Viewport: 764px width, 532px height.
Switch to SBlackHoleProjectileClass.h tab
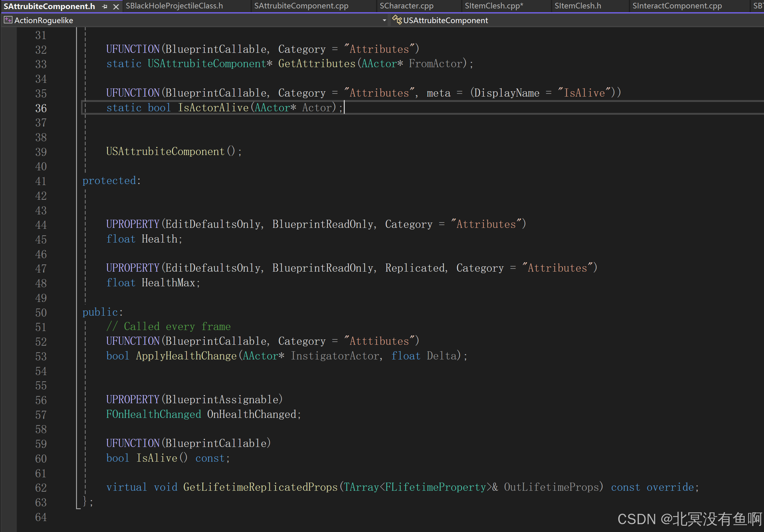[174, 6]
